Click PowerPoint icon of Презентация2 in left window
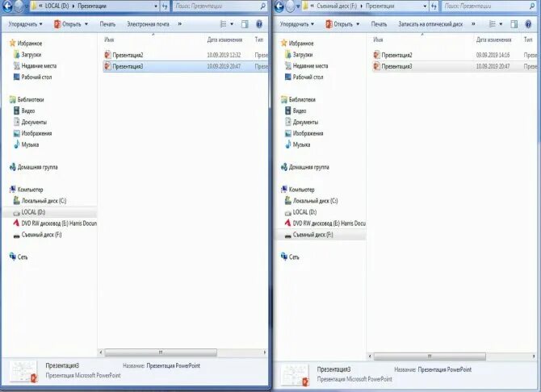Viewport: 541px width, 392px height. pyautogui.click(x=107, y=55)
